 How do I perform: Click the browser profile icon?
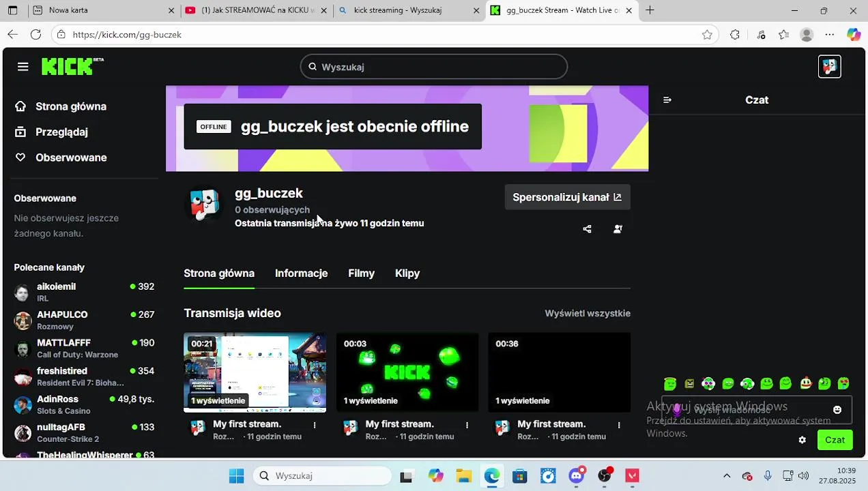[807, 35]
